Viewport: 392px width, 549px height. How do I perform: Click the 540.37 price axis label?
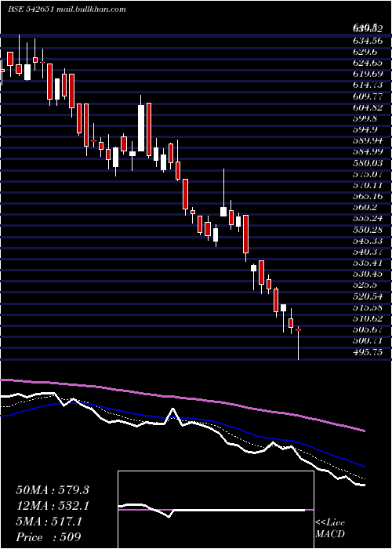[x=368, y=252]
